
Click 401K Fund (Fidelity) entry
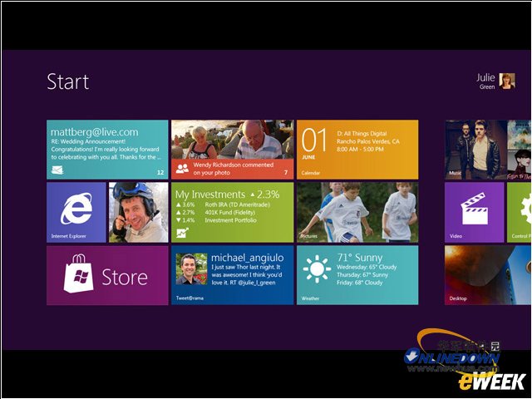[229, 213]
